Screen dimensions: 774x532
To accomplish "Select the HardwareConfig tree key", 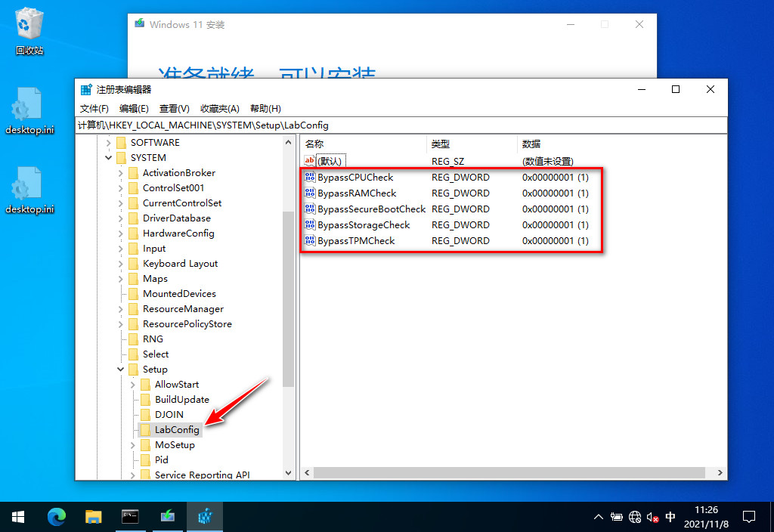I will click(x=178, y=234).
